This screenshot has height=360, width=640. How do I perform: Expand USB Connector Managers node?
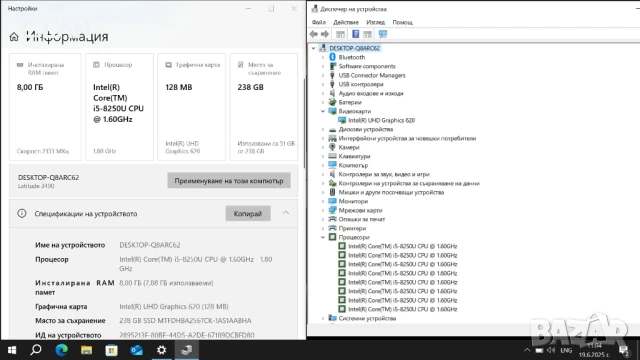(323, 75)
